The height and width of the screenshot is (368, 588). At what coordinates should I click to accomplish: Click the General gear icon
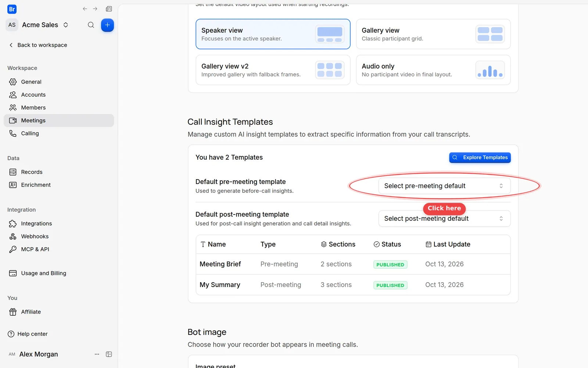point(13,82)
